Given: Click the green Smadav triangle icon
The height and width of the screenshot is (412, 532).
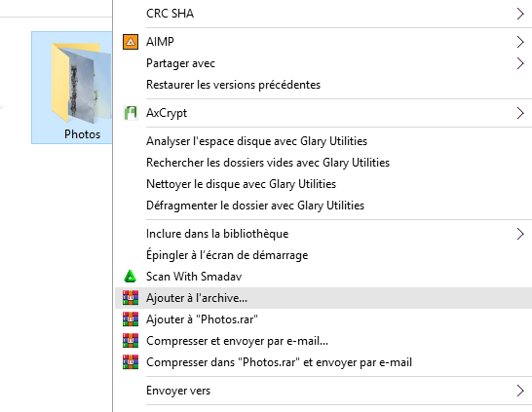Looking at the screenshot, I should coord(131,277).
